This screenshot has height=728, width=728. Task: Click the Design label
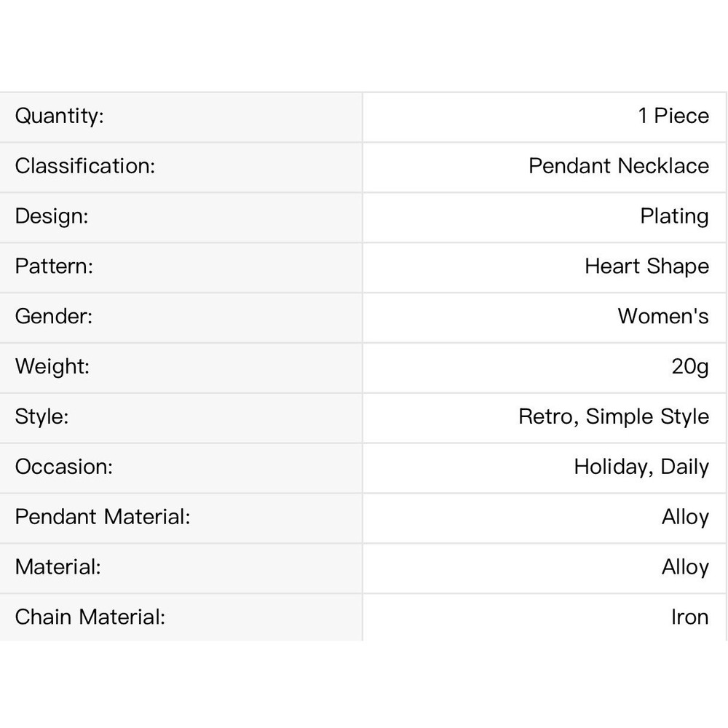click(52, 217)
